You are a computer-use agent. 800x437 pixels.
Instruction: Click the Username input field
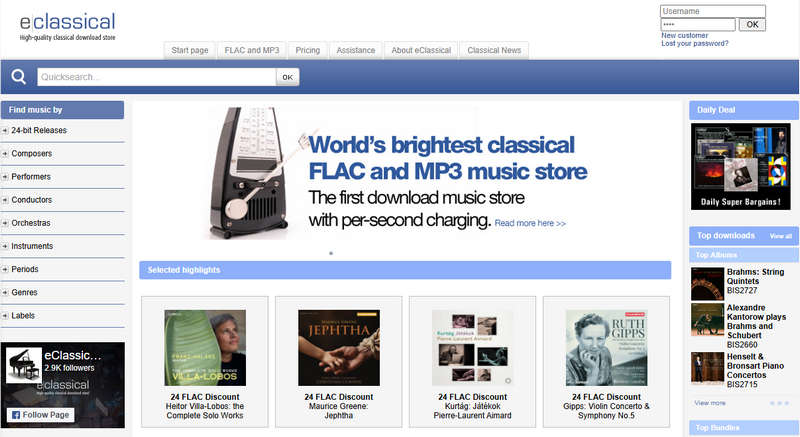(x=713, y=11)
